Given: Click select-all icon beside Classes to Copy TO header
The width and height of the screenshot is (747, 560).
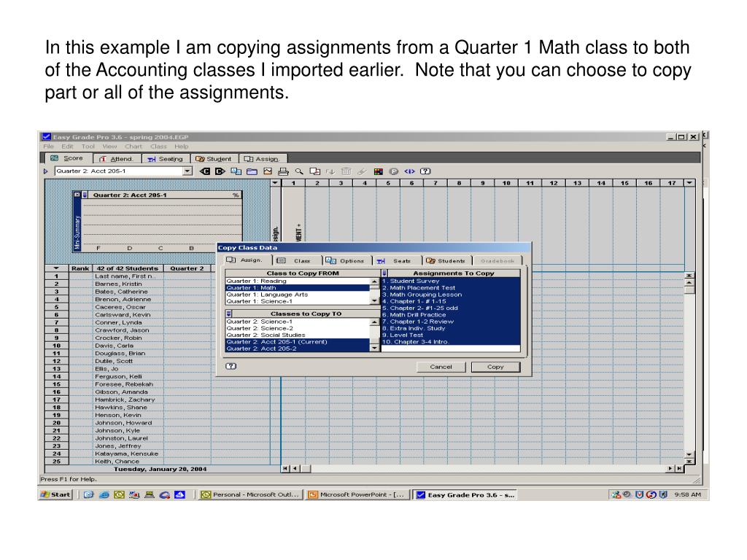Looking at the screenshot, I should (228, 314).
